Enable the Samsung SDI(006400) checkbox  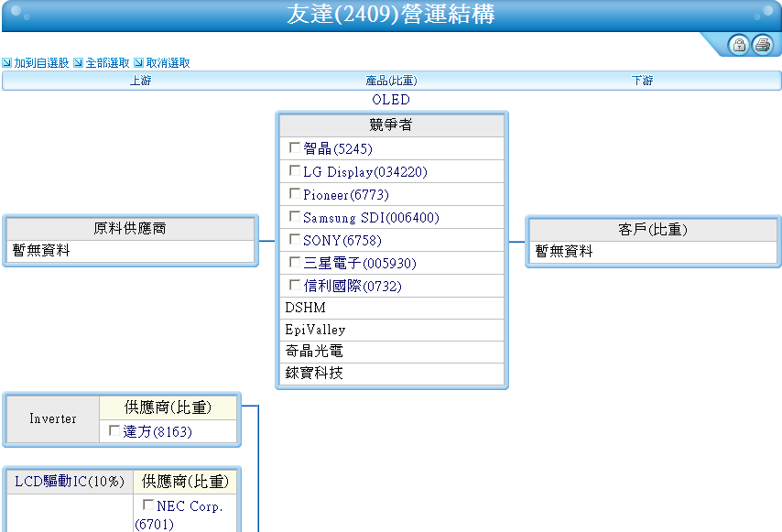click(x=295, y=216)
